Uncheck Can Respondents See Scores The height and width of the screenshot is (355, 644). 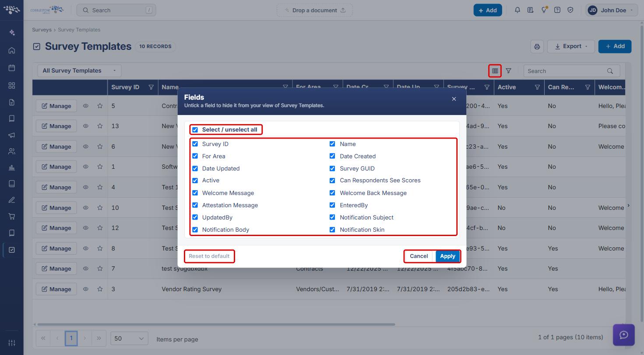[x=332, y=180]
